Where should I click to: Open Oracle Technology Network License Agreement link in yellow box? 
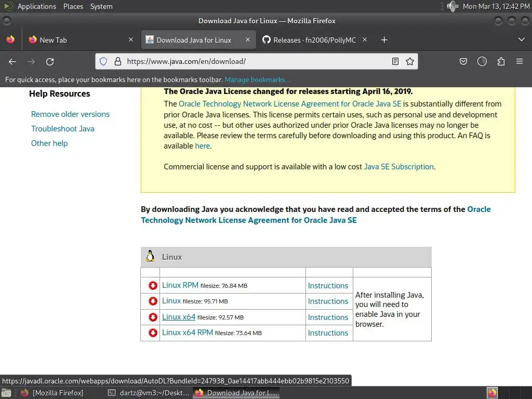point(290,104)
